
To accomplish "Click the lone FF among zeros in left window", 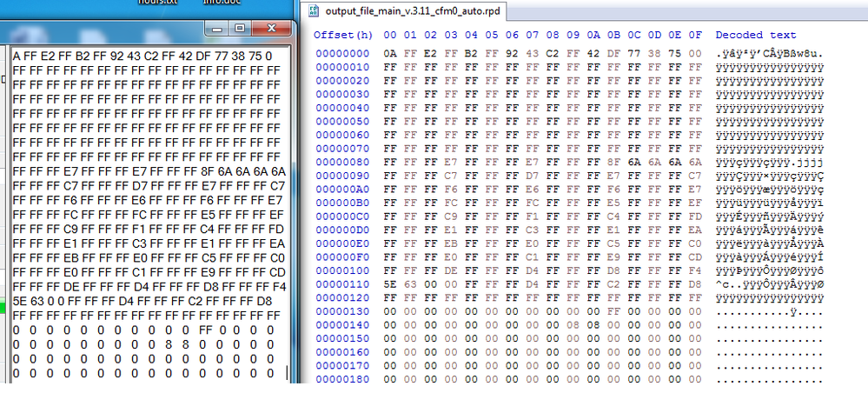I will pyautogui.click(x=205, y=330).
